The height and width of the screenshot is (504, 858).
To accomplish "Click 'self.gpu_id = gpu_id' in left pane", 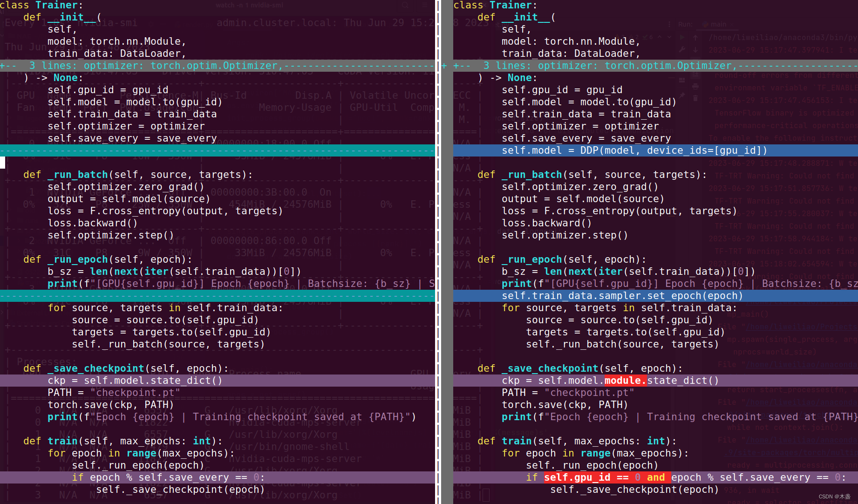I will (108, 90).
